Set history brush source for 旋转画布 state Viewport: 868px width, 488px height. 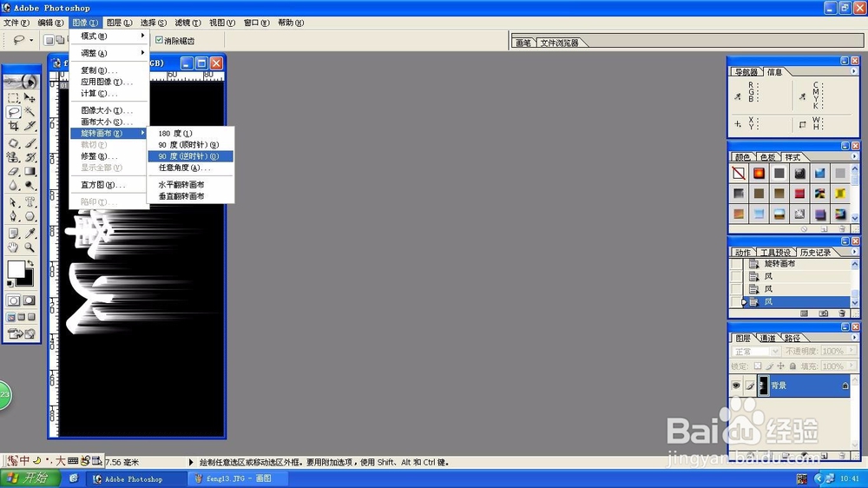tap(736, 264)
